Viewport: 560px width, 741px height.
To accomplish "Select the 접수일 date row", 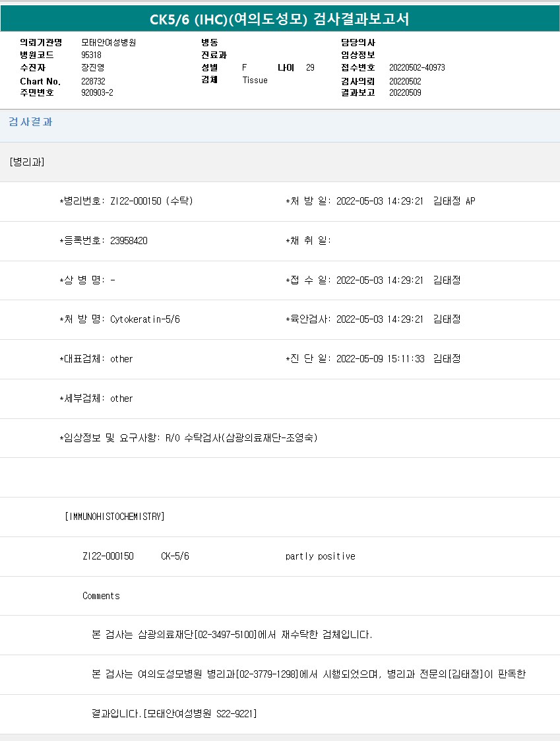I will click(x=373, y=280).
